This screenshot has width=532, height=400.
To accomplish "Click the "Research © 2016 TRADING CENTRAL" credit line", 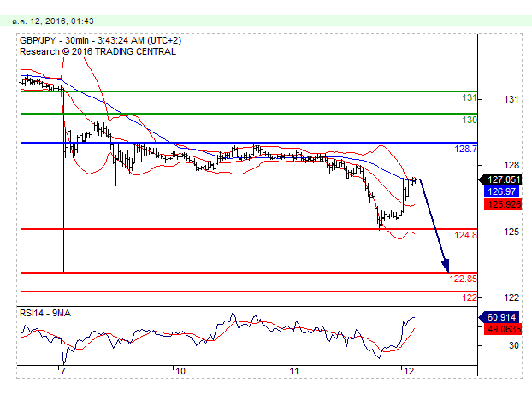I will [x=98, y=51].
